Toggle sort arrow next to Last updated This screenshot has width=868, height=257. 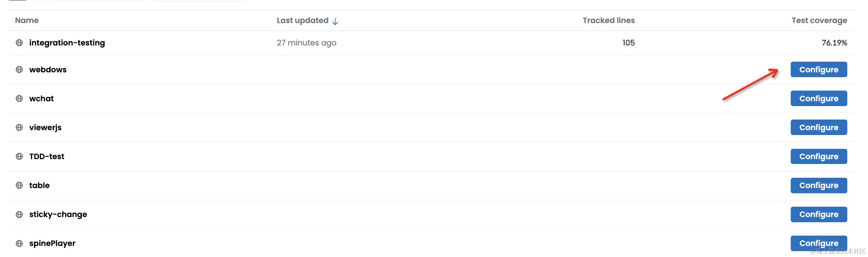pos(335,21)
